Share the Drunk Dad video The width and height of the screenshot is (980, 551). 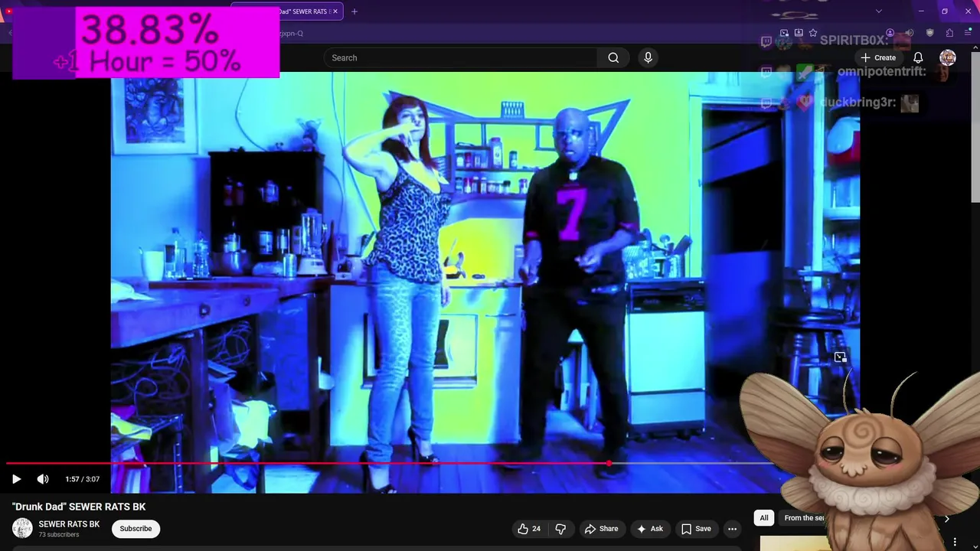tap(601, 529)
